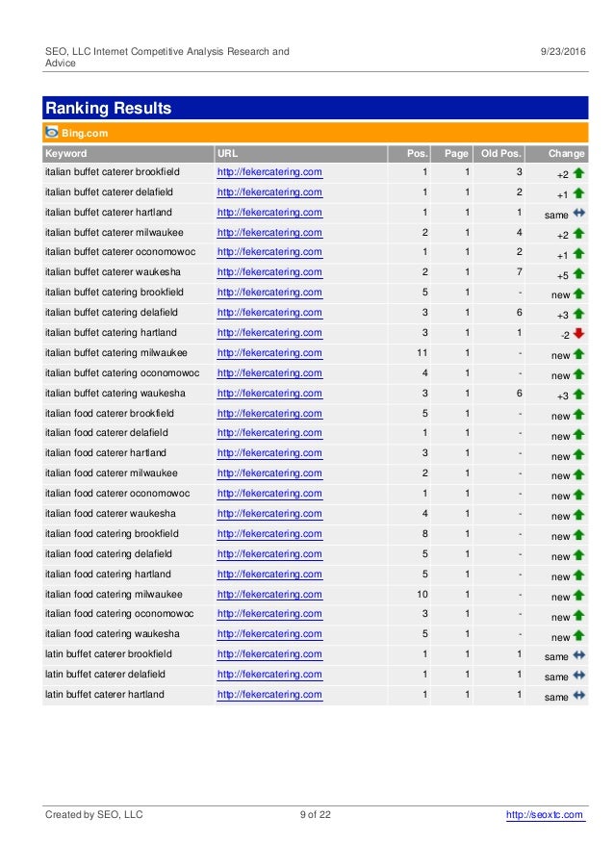This screenshot has height=868, width=614.
Task: Click green arrow for italian food caterer waukesha
Action: 578,515
